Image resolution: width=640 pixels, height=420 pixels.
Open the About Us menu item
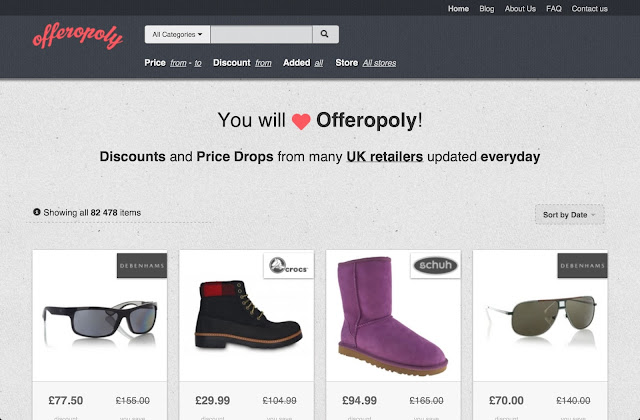(520, 9)
